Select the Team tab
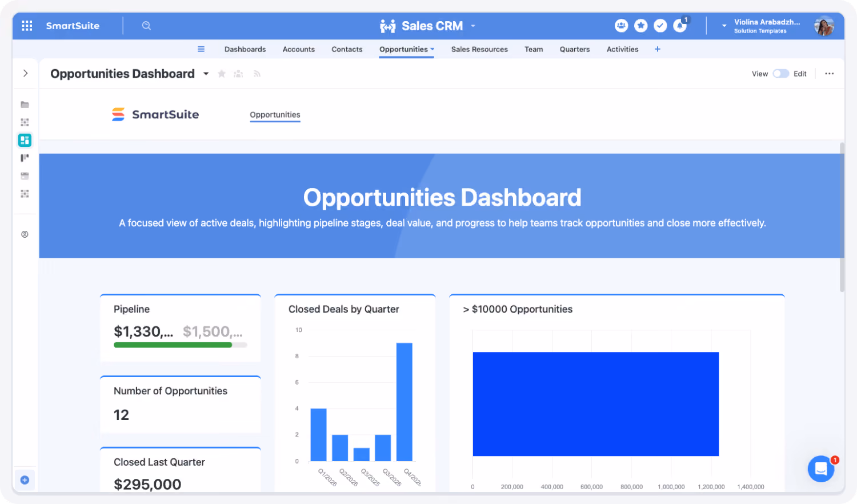The height and width of the screenshot is (504, 857). tap(534, 49)
